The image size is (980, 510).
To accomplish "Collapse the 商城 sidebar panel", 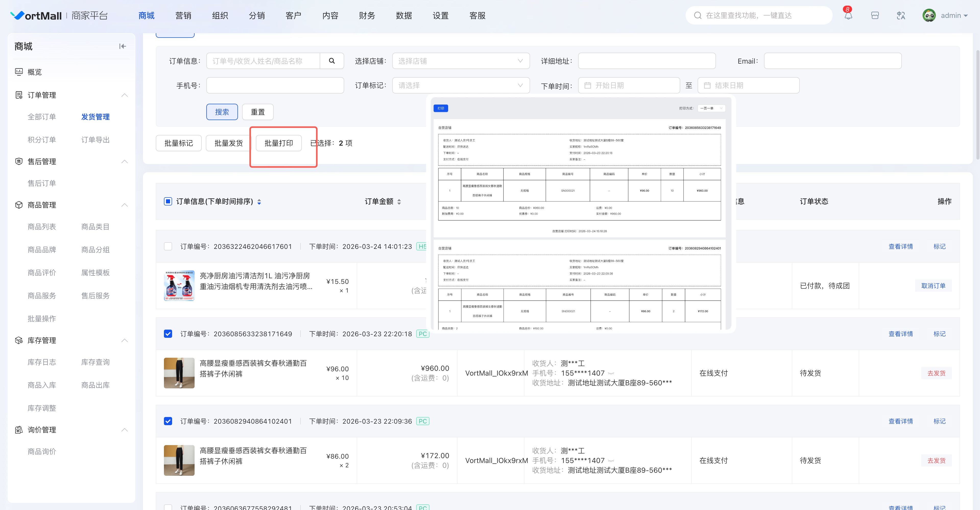I will (x=123, y=47).
